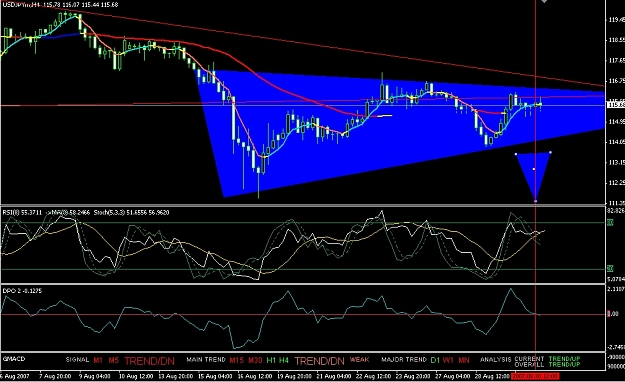Screen dimensions: 625x382
Task: Click the RSI(8) indicator label
Action: [22, 213]
